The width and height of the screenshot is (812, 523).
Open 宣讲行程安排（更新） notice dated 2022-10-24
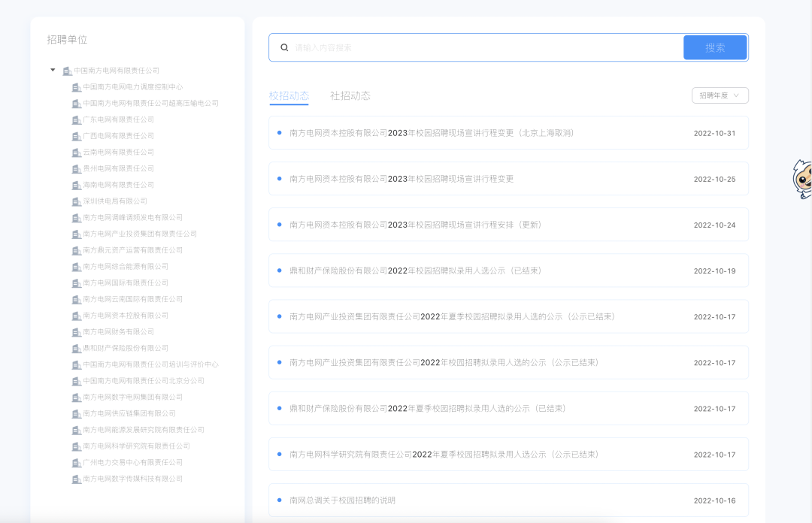click(508, 225)
